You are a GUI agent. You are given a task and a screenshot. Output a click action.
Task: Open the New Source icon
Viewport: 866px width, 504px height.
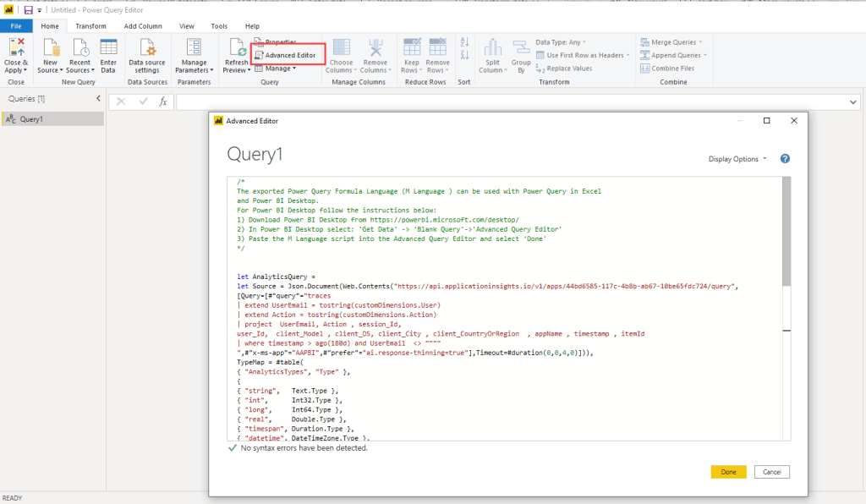[x=51, y=49]
